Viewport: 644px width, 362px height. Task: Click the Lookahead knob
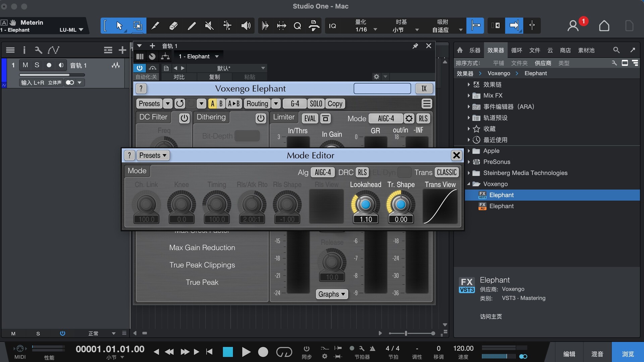coord(365,204)
